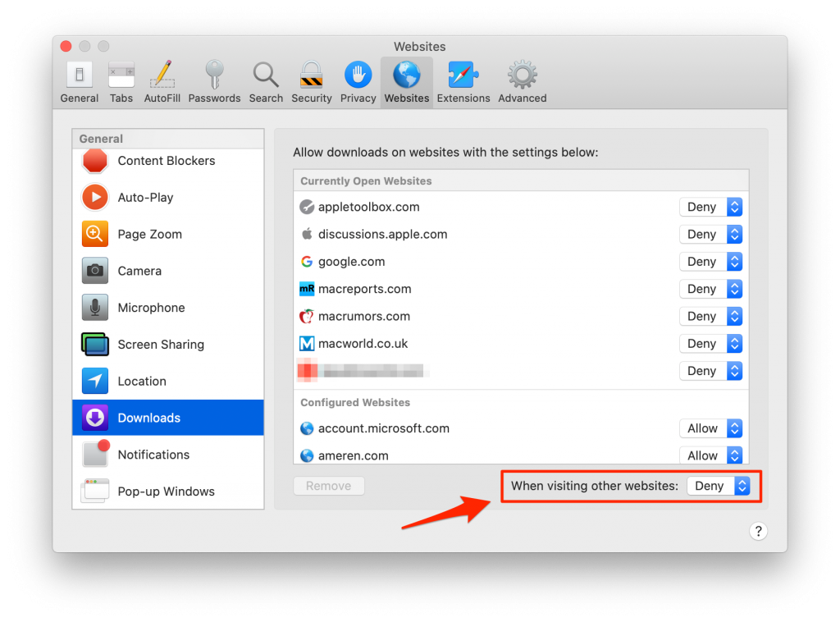Open the Search magnifier icon

coord(266,75)
